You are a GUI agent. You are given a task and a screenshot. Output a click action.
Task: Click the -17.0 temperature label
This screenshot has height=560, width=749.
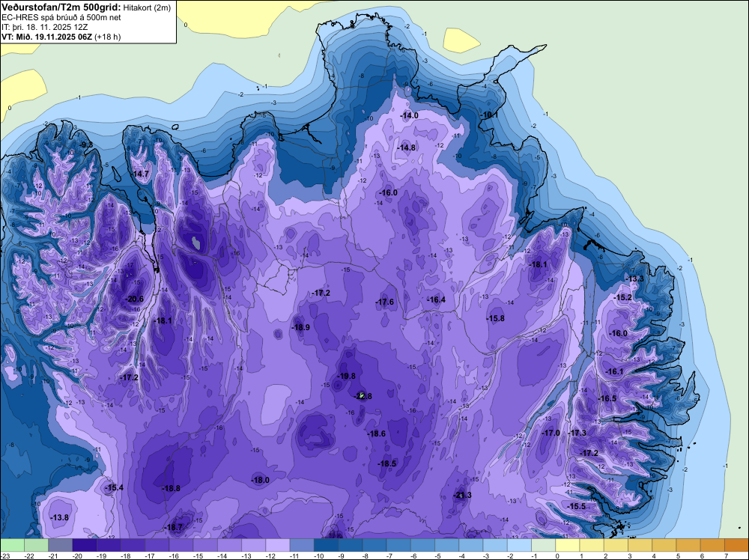[x=551, y=433]
